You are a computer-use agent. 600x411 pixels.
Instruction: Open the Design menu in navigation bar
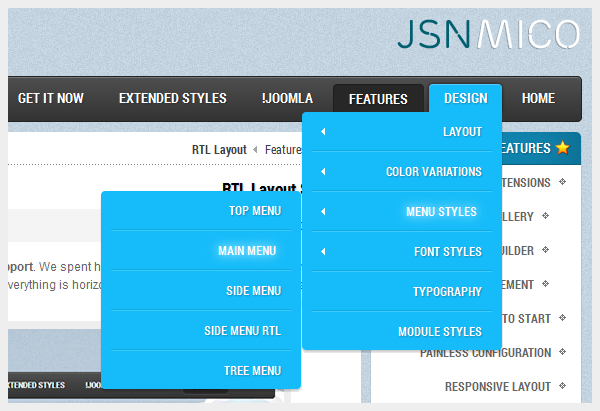[465, 98]
